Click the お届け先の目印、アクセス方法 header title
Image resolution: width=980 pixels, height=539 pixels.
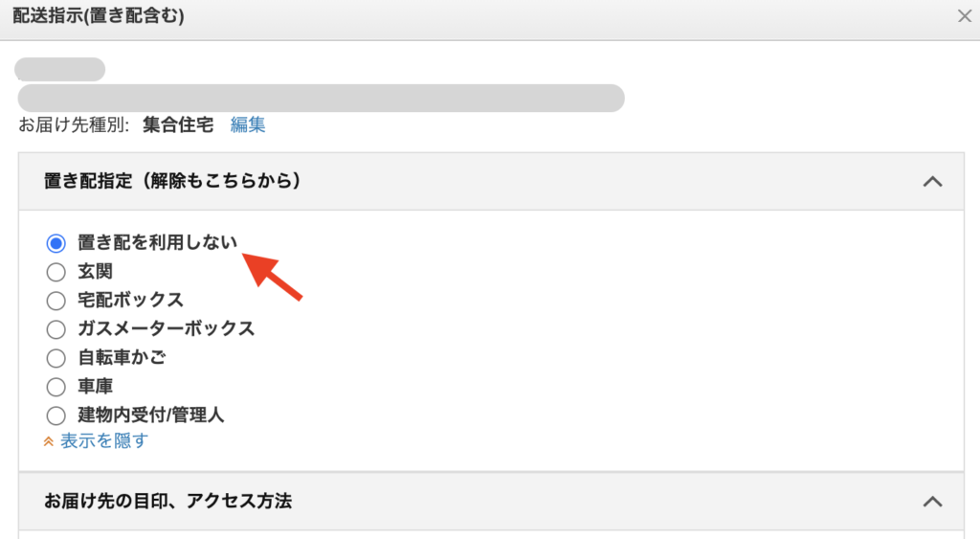[x=167, y=501]
